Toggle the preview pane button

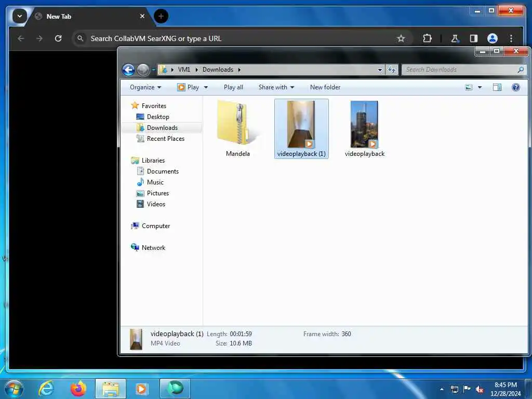pos(497,87)
